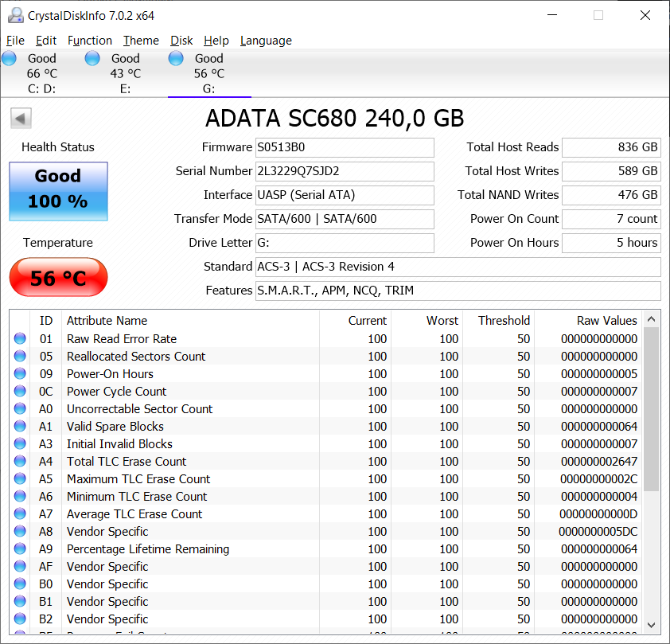Select the C: D: disk status orb
Screen dimensions: 670x644
pos(9,58)
